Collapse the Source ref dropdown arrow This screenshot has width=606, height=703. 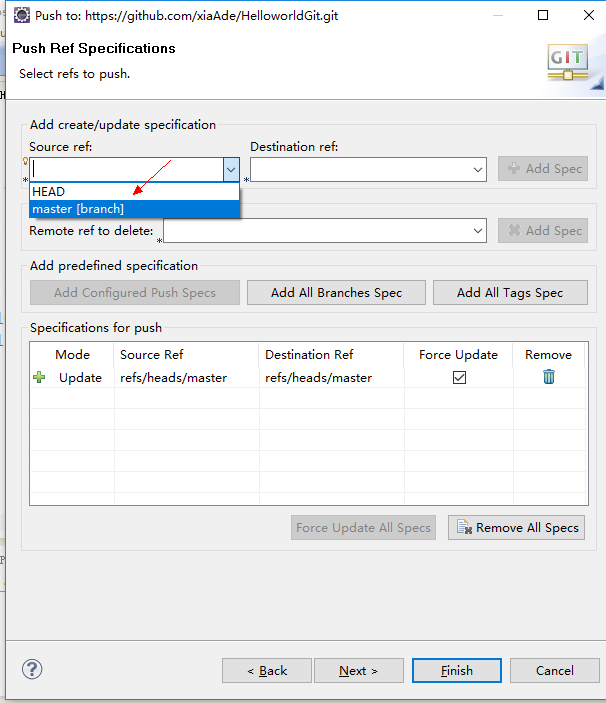point(231,169)
